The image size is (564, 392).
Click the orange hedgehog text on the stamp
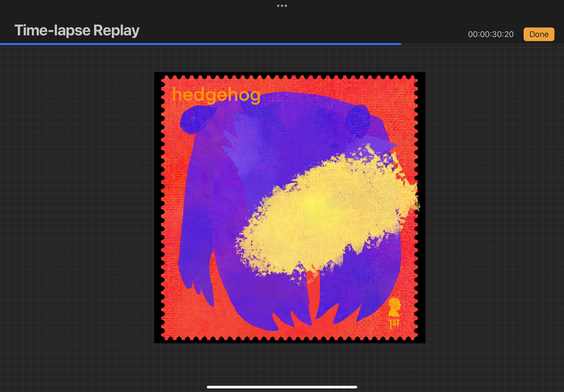(216, 95)
